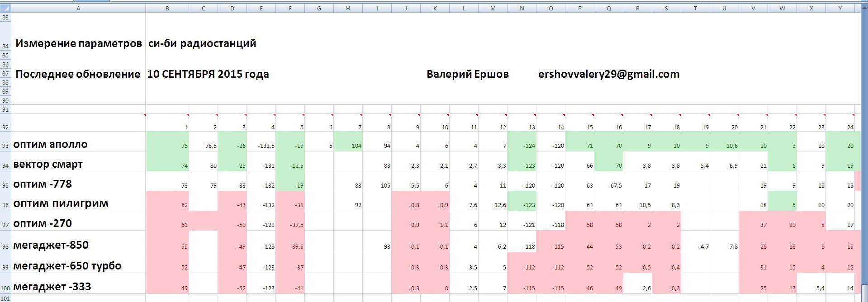Select row 100 header
Viewport: 868px width, 302px height.
coord(5,283)
